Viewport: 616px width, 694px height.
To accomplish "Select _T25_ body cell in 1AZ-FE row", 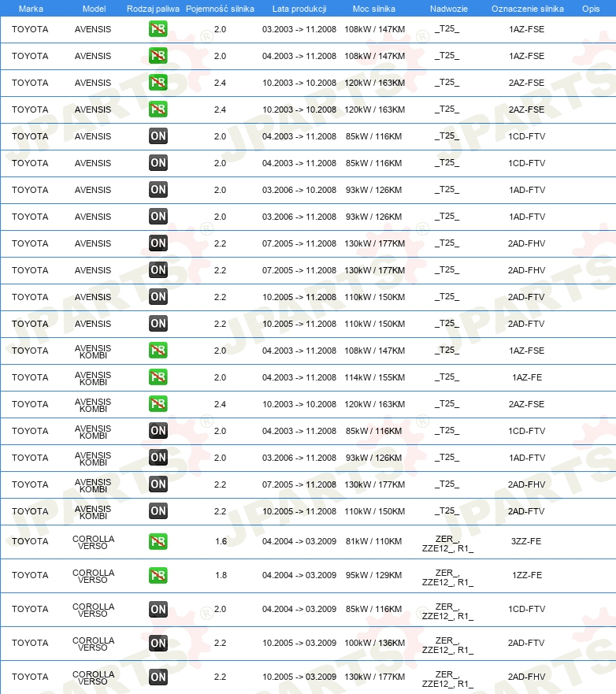I will [447, 377].
